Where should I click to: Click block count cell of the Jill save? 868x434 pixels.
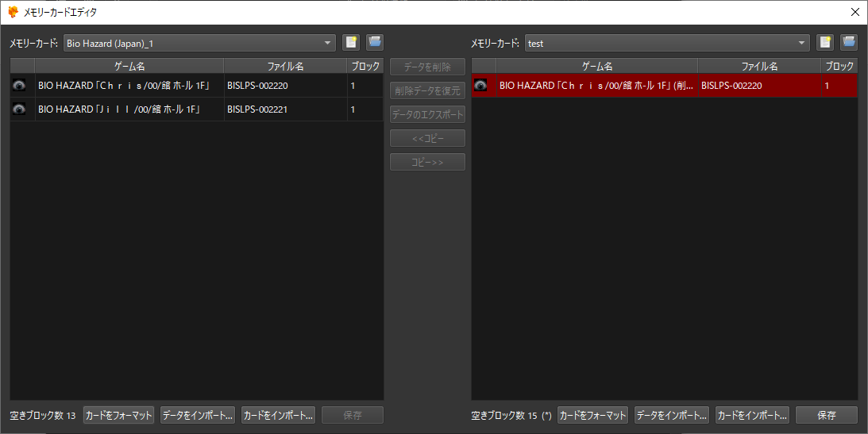click(365, 109)
